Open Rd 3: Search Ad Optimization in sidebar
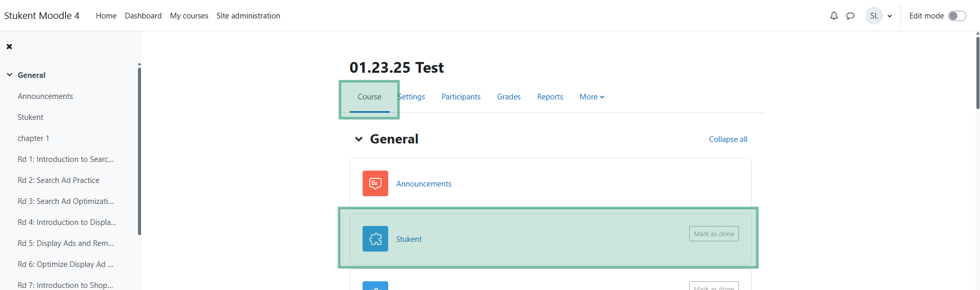 click(66, 201)
